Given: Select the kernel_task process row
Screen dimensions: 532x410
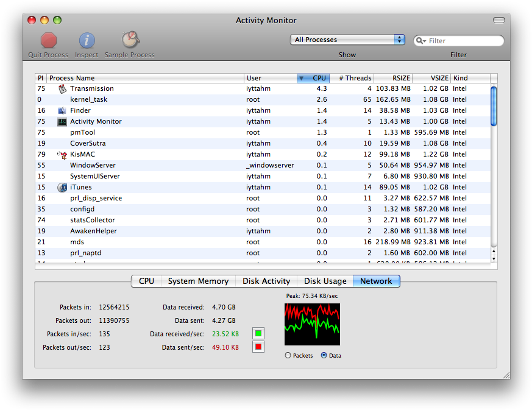Looking at the screenshot, I should [x=183, y=99].
